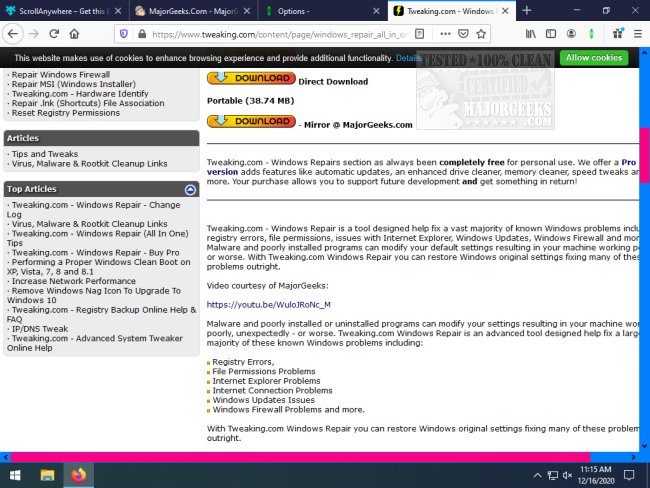This screenshot has width=650, height=488.
Task: Close the Options tab
Action: click(x=376, y=11)
